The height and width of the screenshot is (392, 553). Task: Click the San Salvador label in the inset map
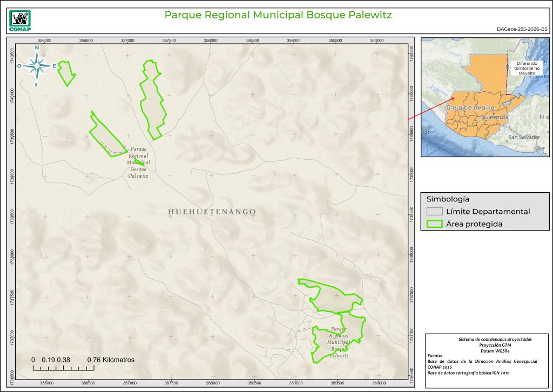524,137
